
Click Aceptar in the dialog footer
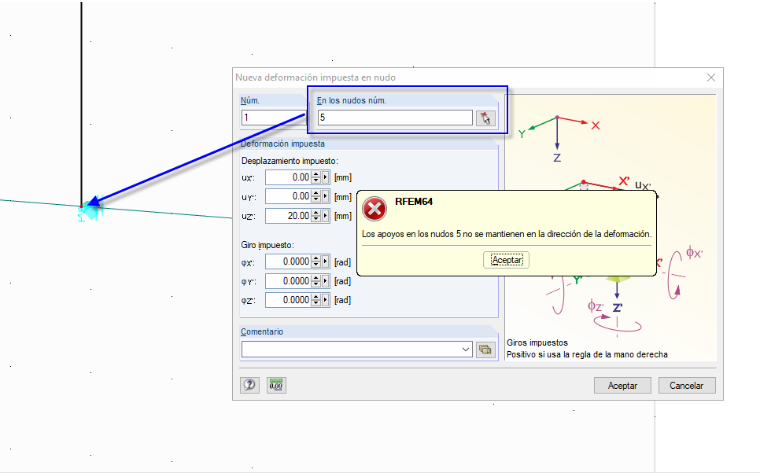[622, 386]
